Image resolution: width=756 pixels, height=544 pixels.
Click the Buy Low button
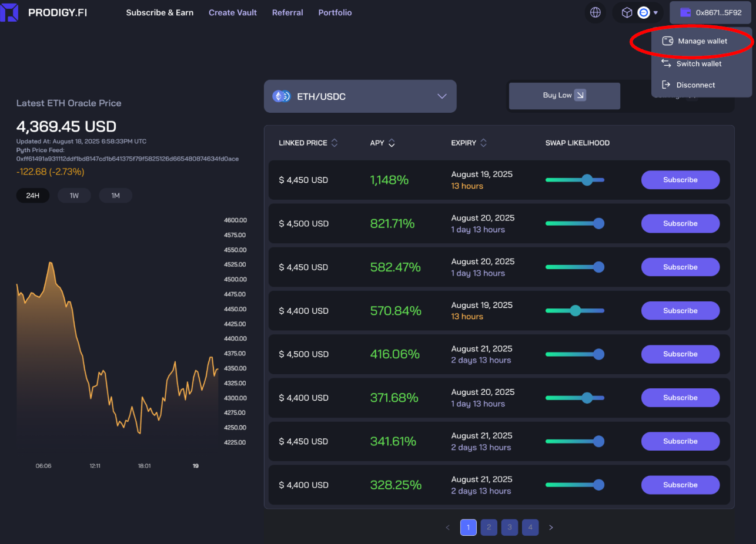click(563, 95)
